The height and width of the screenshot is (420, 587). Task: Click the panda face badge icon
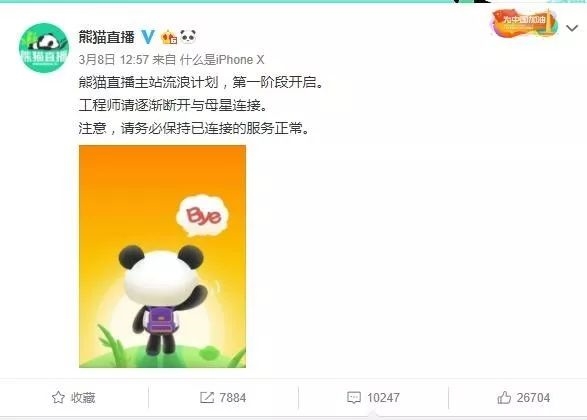(188, 37)
